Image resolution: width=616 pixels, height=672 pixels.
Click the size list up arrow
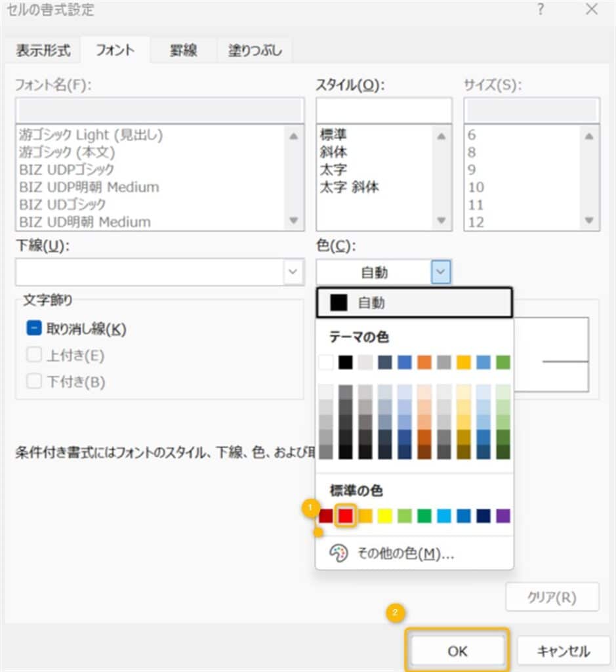[589, 136]
